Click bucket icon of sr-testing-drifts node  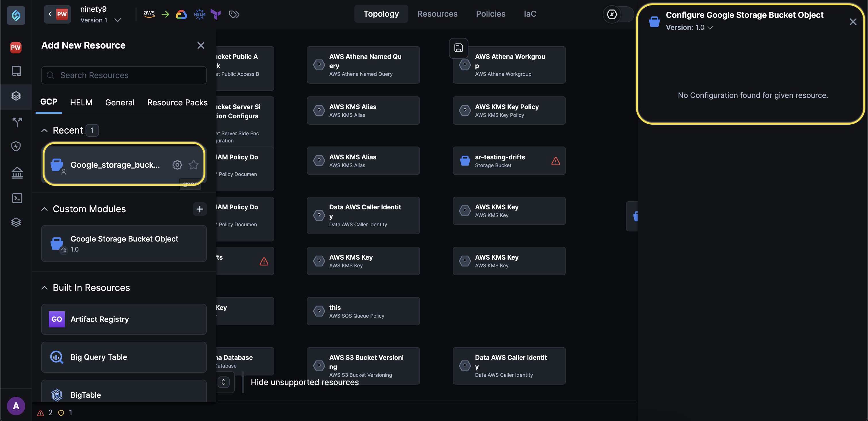(x=465, y=161)
